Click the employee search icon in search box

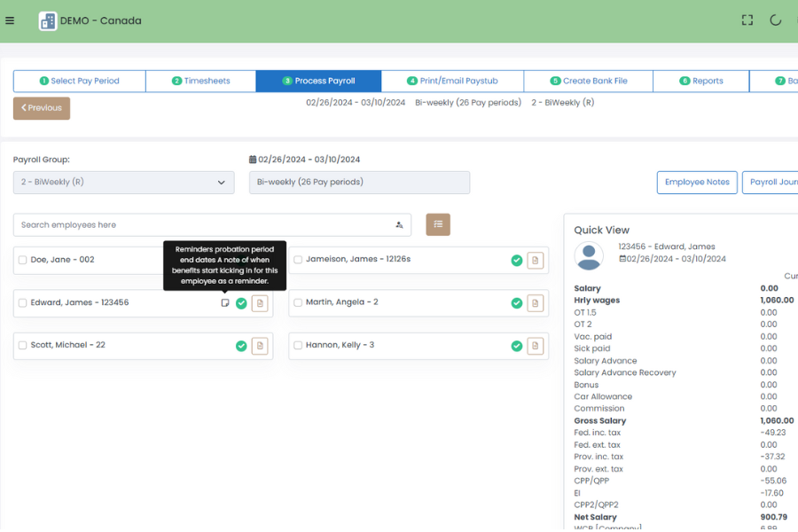coord(399,225)
